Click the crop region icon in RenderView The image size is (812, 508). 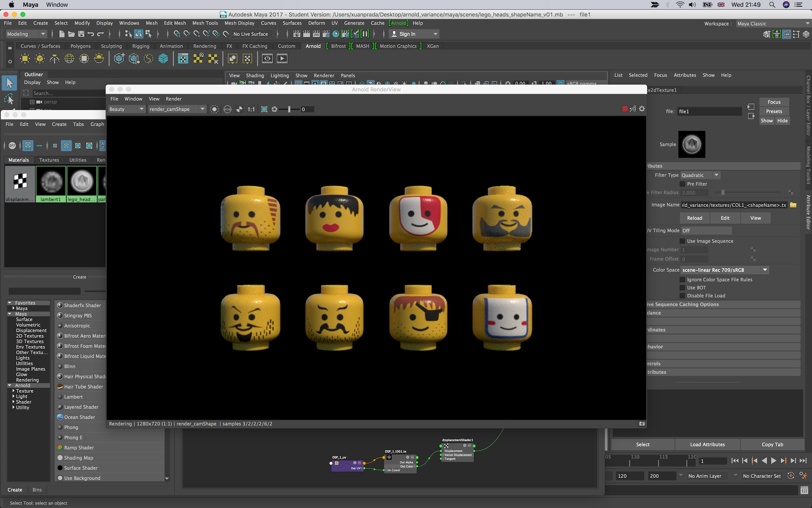point(264,109)
